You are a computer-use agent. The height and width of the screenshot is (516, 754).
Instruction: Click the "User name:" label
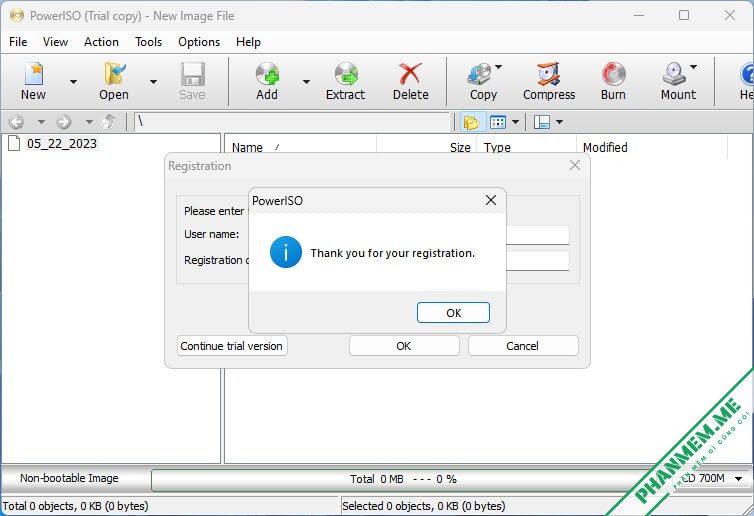(212, 234)
